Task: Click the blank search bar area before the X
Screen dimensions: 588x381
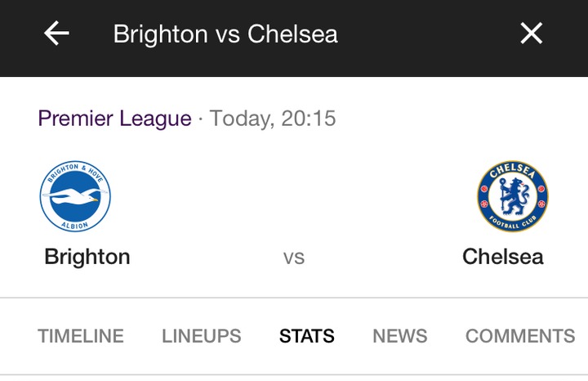Action: pos(425,34)
